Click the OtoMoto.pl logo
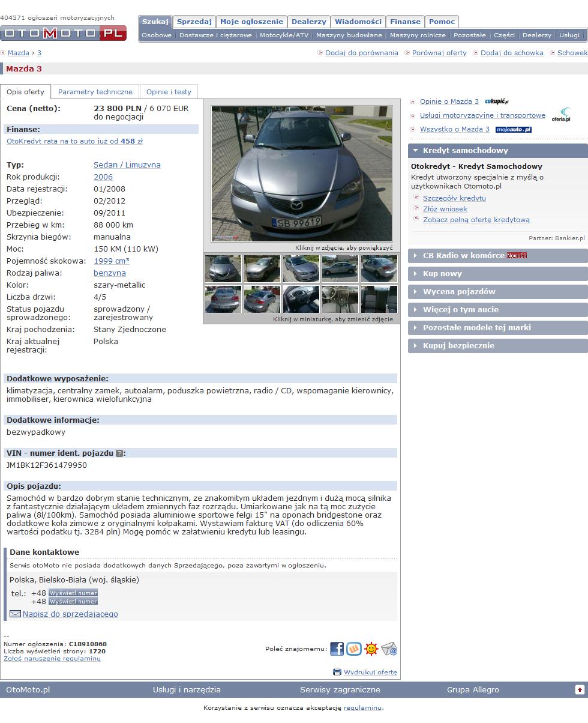This screenshot has height=723, width=588. click(x=63, y=32)
